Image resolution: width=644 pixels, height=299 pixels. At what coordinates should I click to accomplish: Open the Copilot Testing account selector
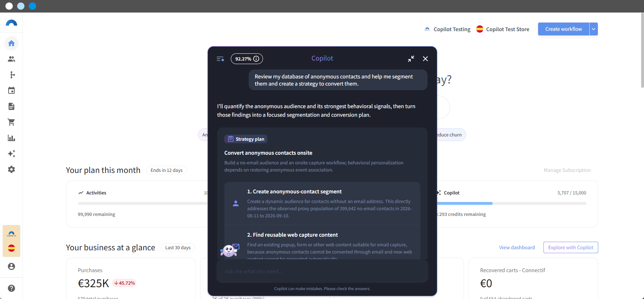click(x=447, y=29)
